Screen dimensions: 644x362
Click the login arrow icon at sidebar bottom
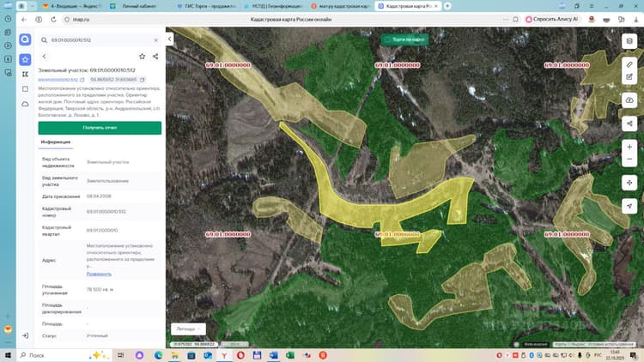coord(25,335)
